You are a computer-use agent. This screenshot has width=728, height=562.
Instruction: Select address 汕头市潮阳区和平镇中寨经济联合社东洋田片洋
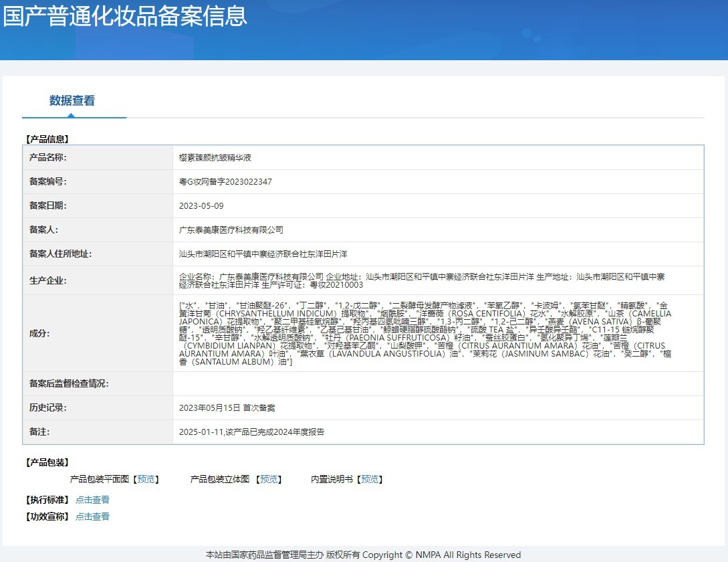[263, 254]
